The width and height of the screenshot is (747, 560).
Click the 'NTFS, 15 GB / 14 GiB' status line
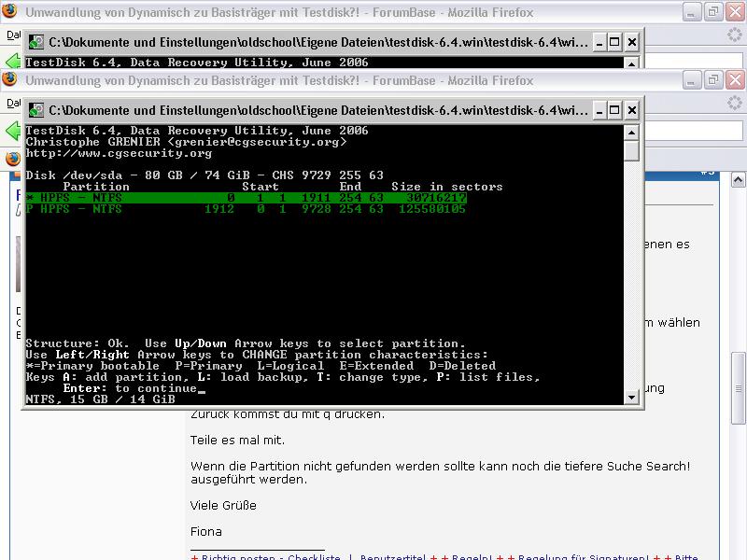(x=101, y=399)
